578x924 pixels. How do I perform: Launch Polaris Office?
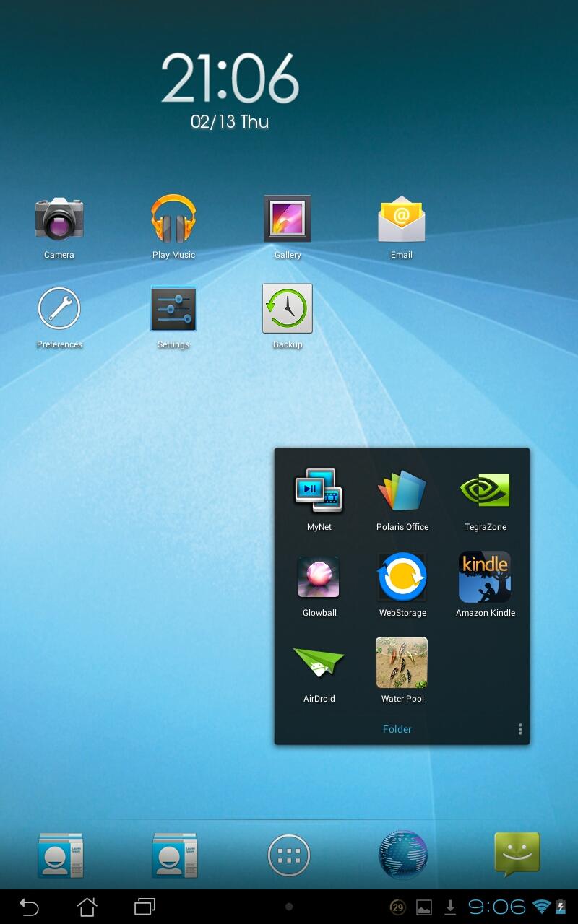pyautogui.click(x=402, y=491)
